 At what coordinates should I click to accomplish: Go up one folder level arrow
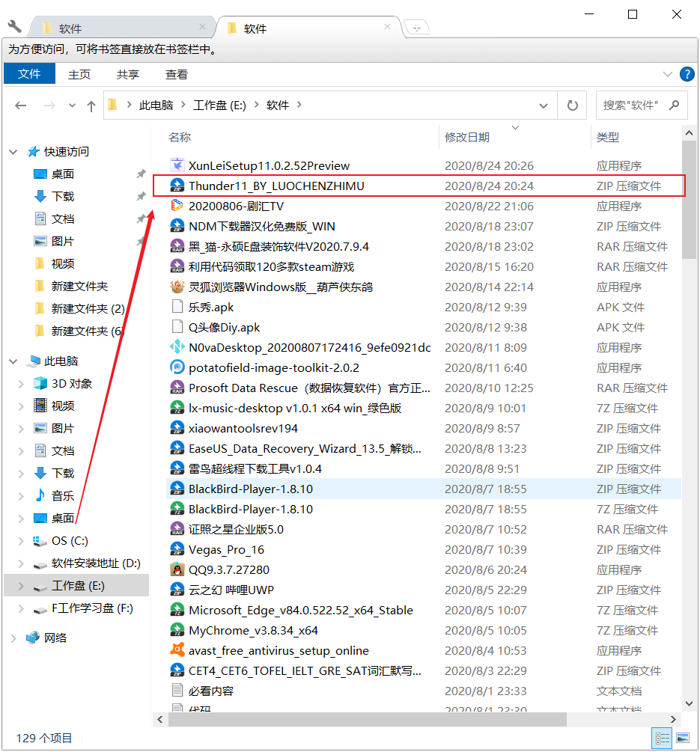[91, 106]
